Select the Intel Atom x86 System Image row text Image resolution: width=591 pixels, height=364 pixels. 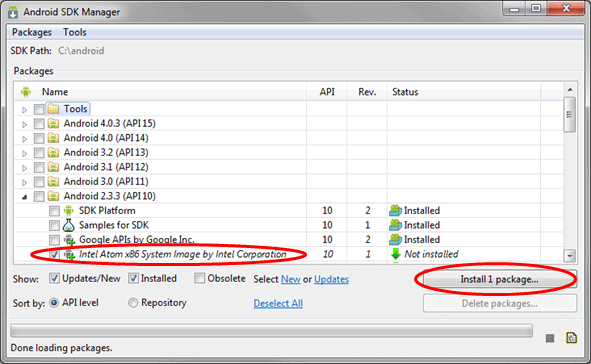[x=182, y=254]
